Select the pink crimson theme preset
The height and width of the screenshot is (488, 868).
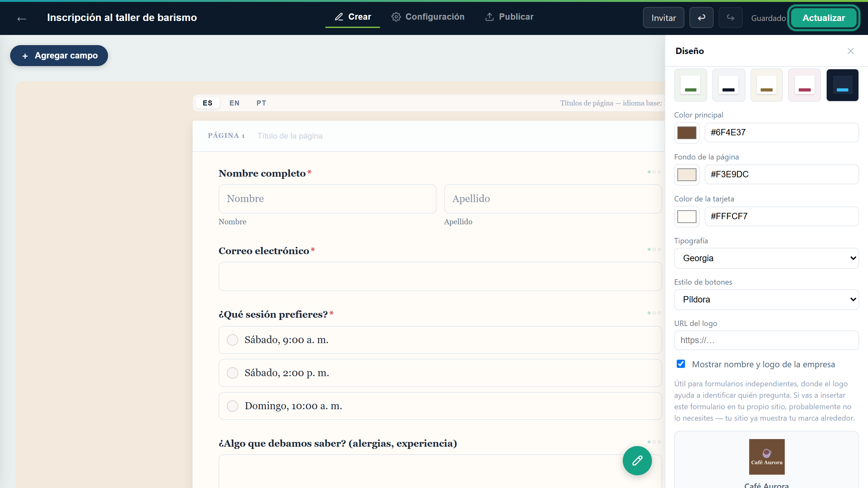point(804,85)
